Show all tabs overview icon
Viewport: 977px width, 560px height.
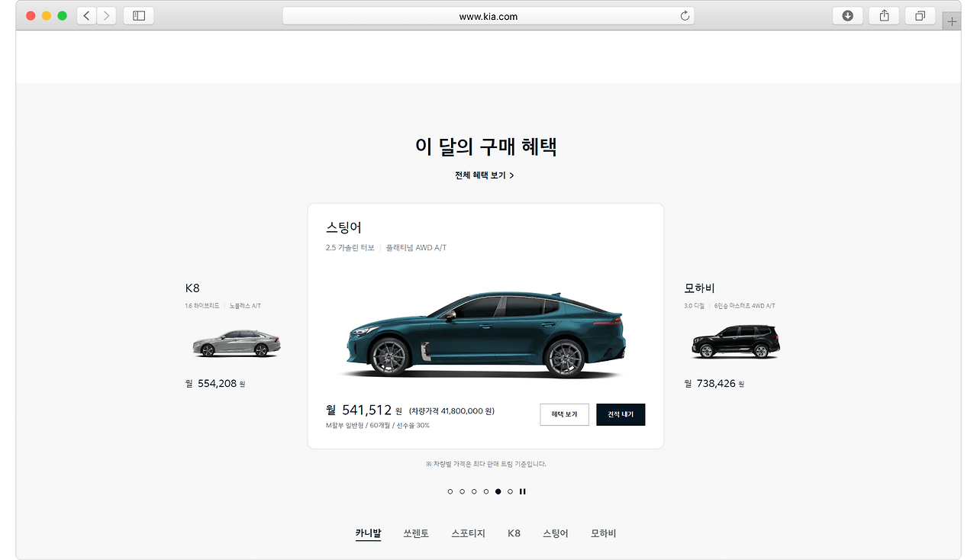click(921, 16)
